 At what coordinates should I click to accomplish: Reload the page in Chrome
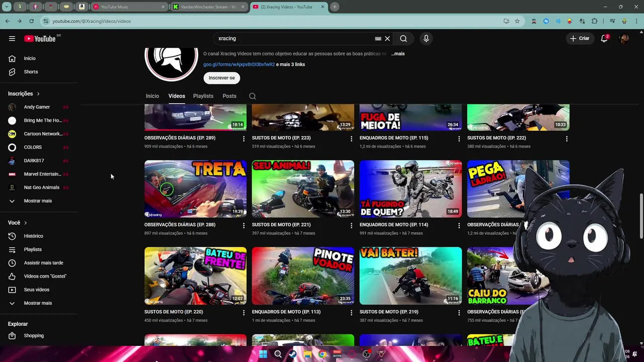(31, 21)
